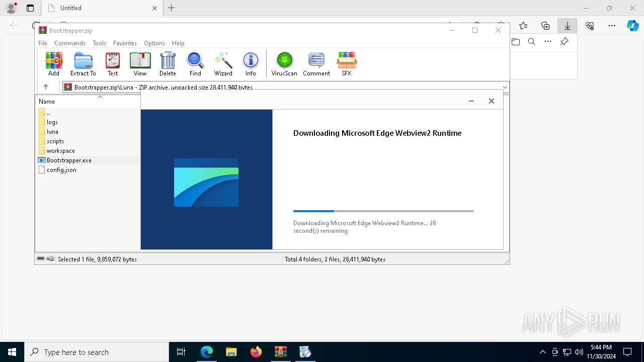Close the Untitled tab
The image size is (644, 362).
click(x=155, y=8)
